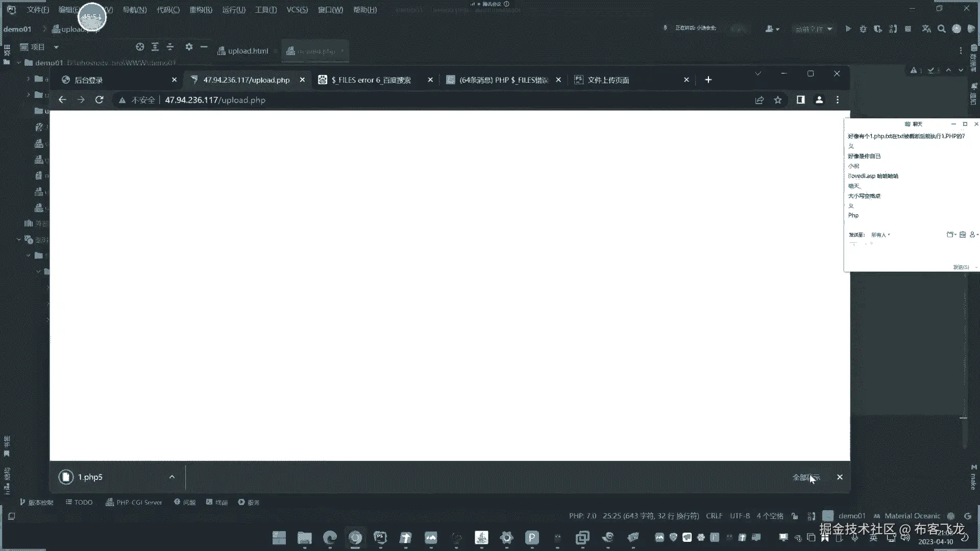Open the 工具(T) menu

pos(265,10)
